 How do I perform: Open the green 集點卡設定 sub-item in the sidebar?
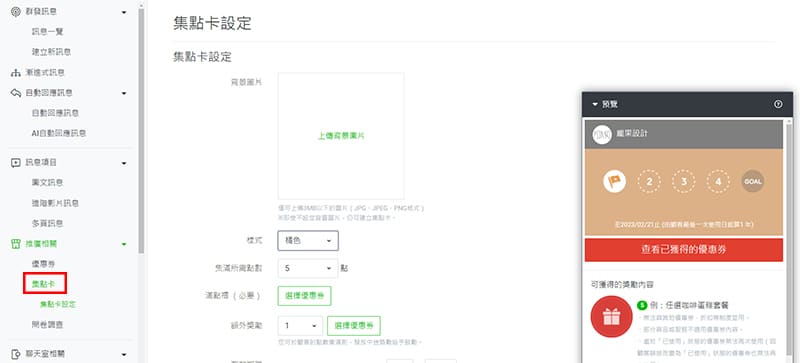[58, 304]
